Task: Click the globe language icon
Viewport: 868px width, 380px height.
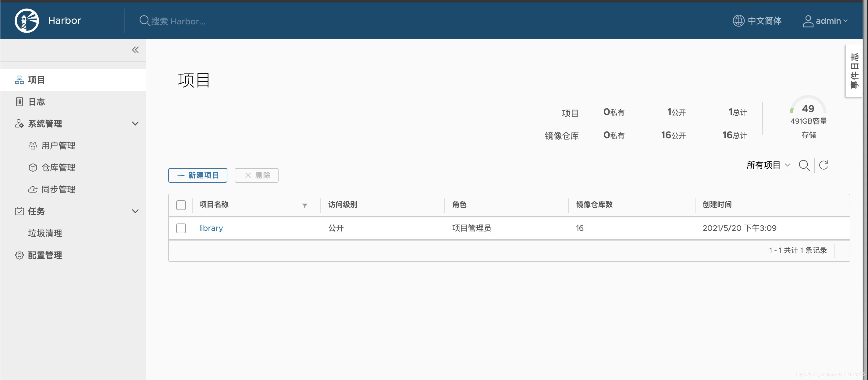Action: pos(738,21)
